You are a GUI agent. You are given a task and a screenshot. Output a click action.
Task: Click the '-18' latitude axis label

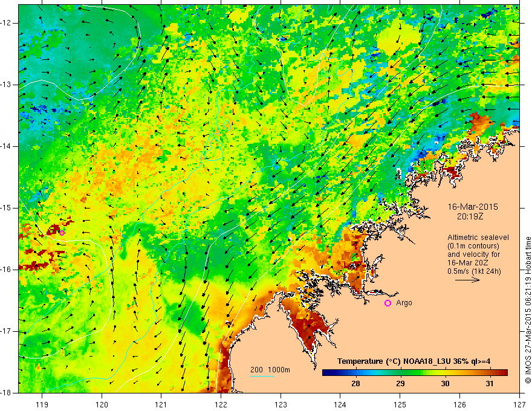(x=6, y=393)
